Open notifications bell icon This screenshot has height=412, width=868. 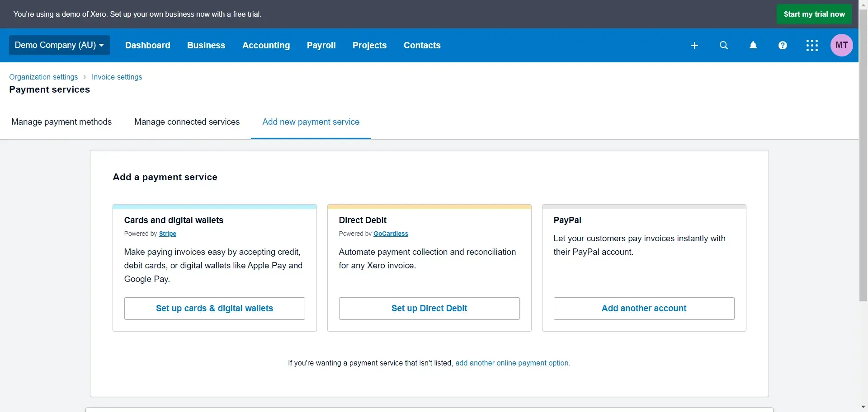753,45
